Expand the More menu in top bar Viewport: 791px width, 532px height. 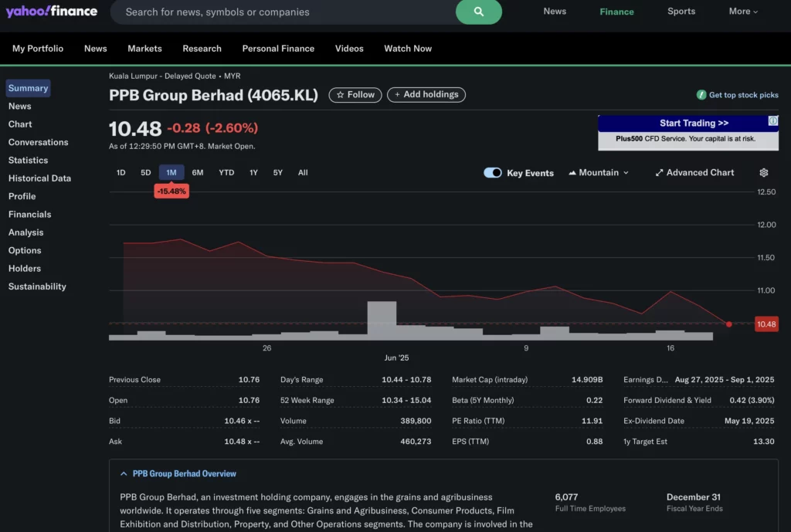pyautogui.click(x=742, y=11)
